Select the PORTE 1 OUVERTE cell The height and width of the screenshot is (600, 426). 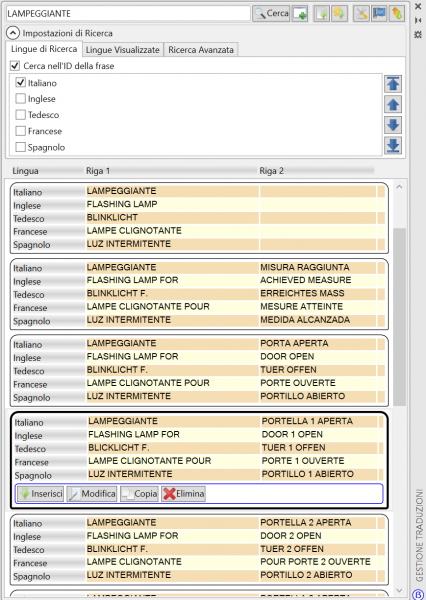(319, 461)
